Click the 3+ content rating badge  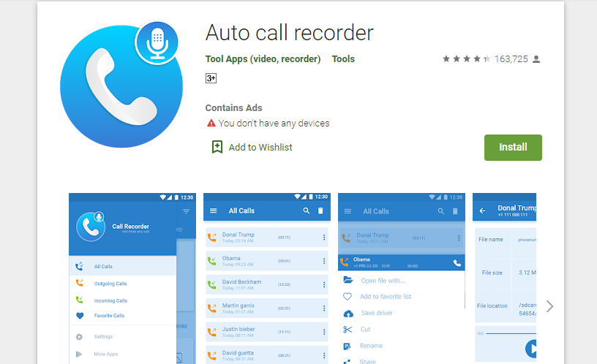tap(211, 78)
